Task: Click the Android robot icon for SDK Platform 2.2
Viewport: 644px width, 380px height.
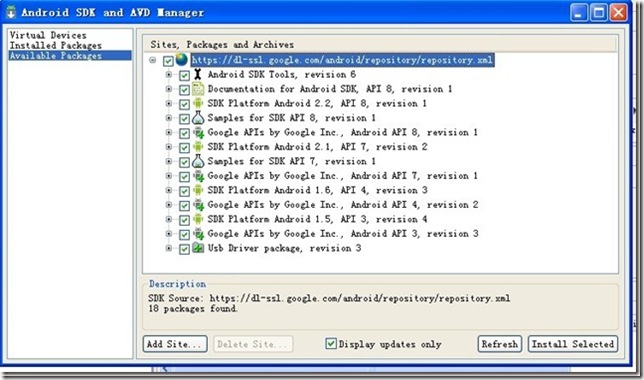Action: point(198,103)
